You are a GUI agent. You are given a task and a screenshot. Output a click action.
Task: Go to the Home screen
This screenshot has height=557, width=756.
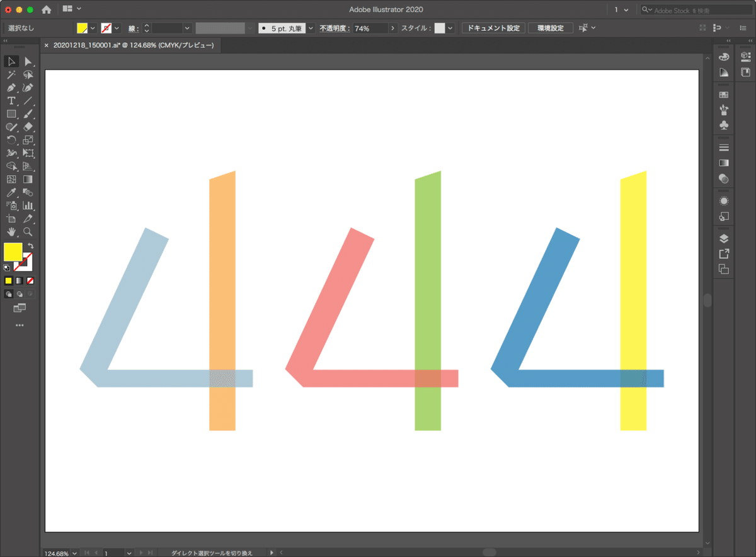[x=46, y=9]
